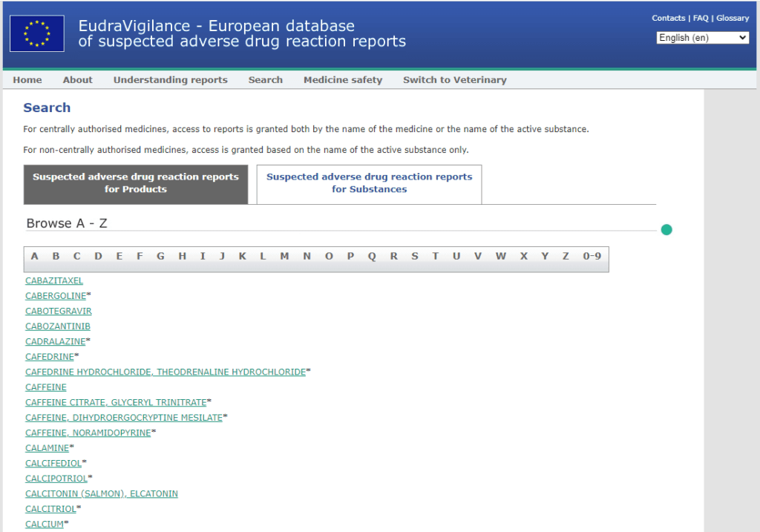Click CALCITONIN (SALMON), ELCATONIN link
Viewport: 760px width, 532px height.
102,493
